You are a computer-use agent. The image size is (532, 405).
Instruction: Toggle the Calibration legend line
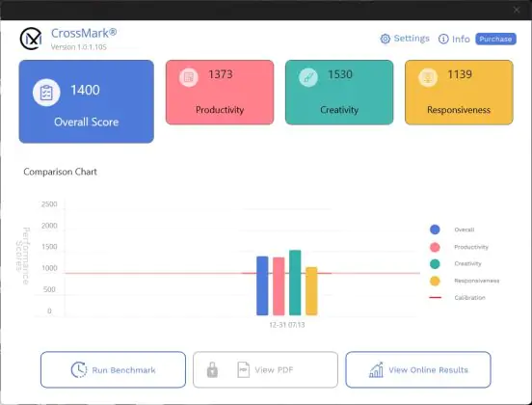[435, 297]
